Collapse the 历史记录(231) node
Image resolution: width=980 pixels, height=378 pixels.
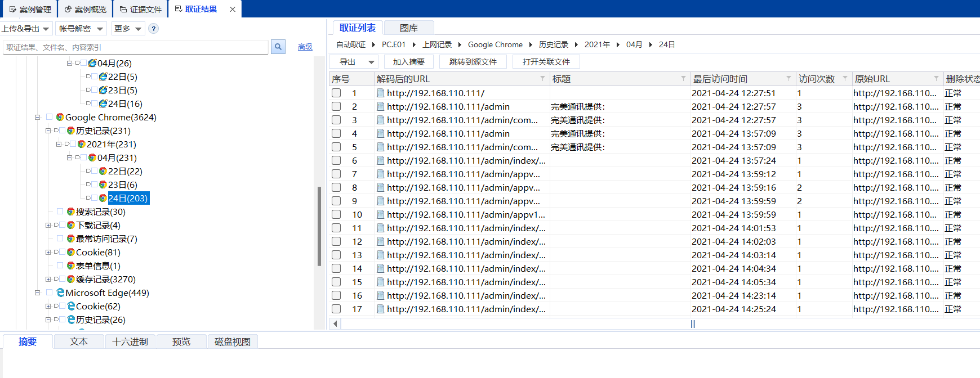click(48, 130)
